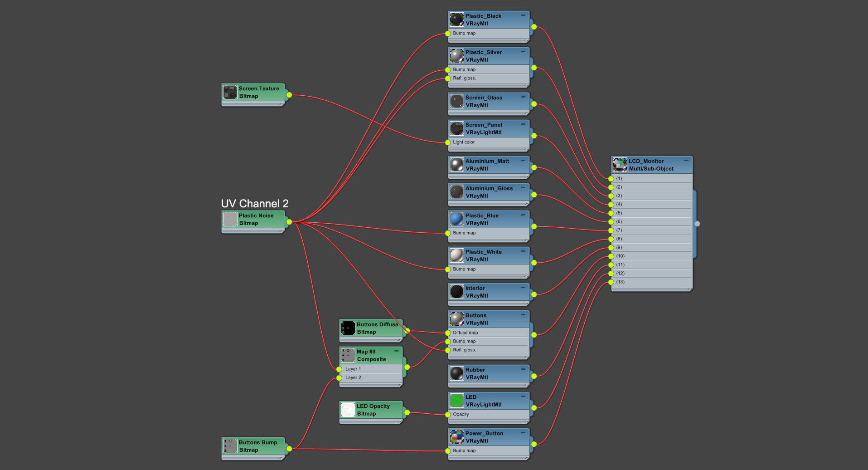Collapse the Screen_Glass node
Viewport: 868px width, 470px height.
click(523, 97)
